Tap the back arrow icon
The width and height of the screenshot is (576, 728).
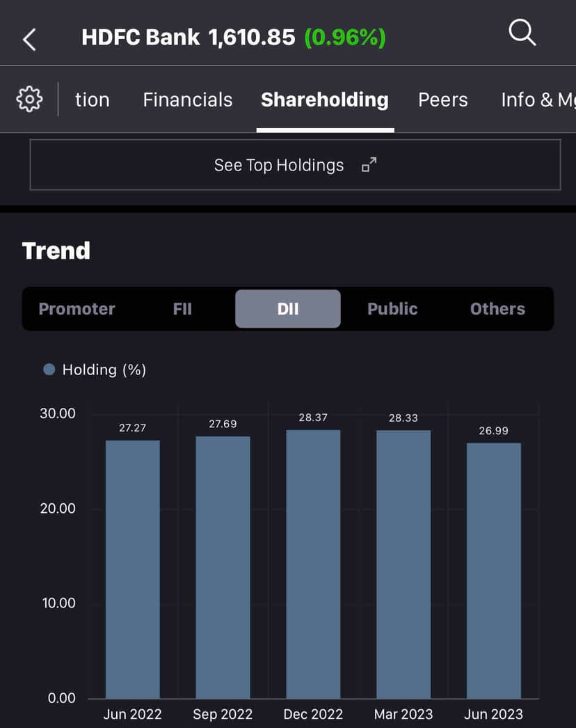29,39
